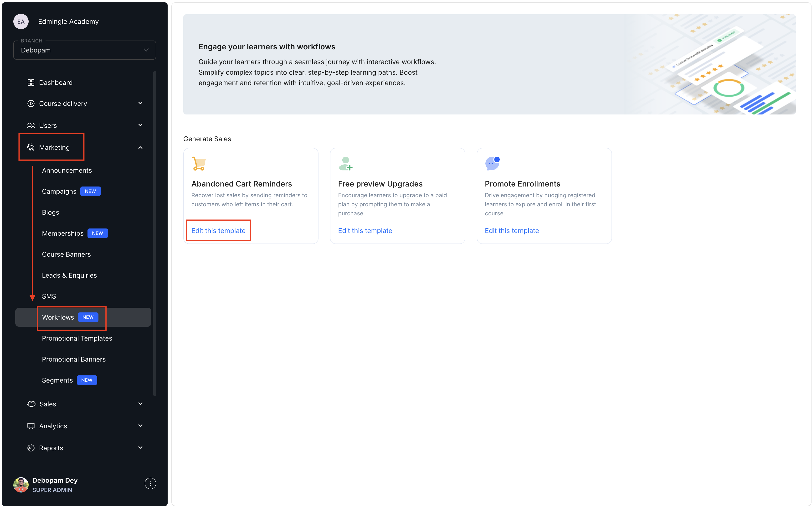
Task: Click the NEW badge beside Memberships
Action: click(97, 233)
